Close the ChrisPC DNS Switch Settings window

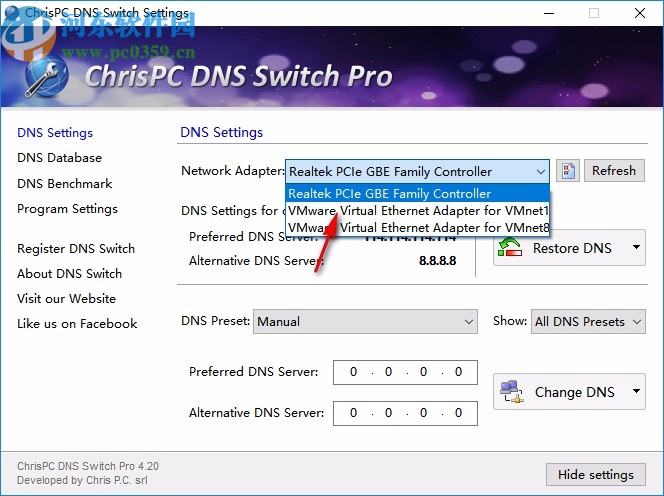tap(640, 13)
